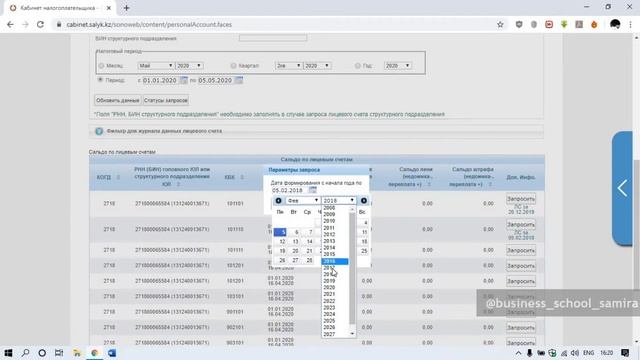Bookmark this page with the star icon
Image resolution: width=640 pixels, height=360 pixels.
click(x=500, y=24)
